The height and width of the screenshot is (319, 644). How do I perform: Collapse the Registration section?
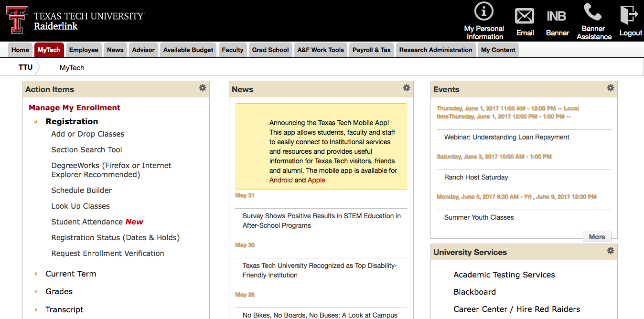coord(36,122)
